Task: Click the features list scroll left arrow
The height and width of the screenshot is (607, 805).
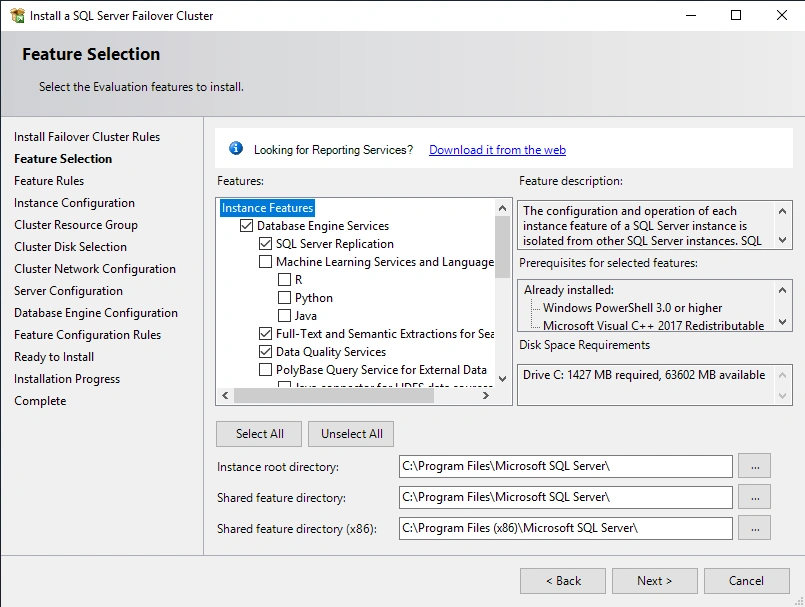Action: (x=225, y=395)
